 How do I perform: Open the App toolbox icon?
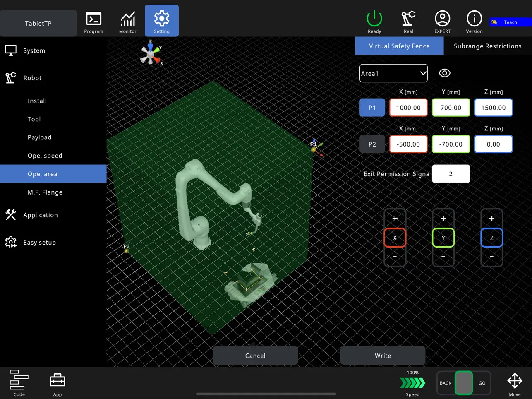(58, 384)
